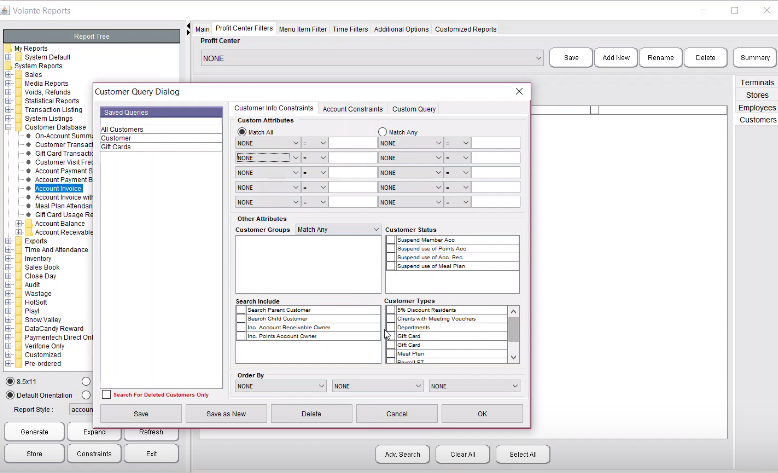Click the Sales folder icon in report tree
The width and height of the screenshot is (778, 473).
pos(18,75)
